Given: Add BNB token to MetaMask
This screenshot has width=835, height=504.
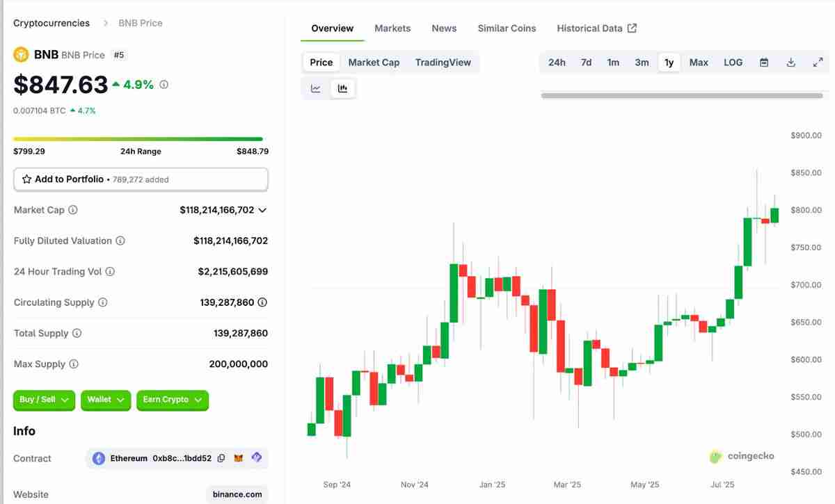Looking at the screenshot, I should [x=239, y=458].
